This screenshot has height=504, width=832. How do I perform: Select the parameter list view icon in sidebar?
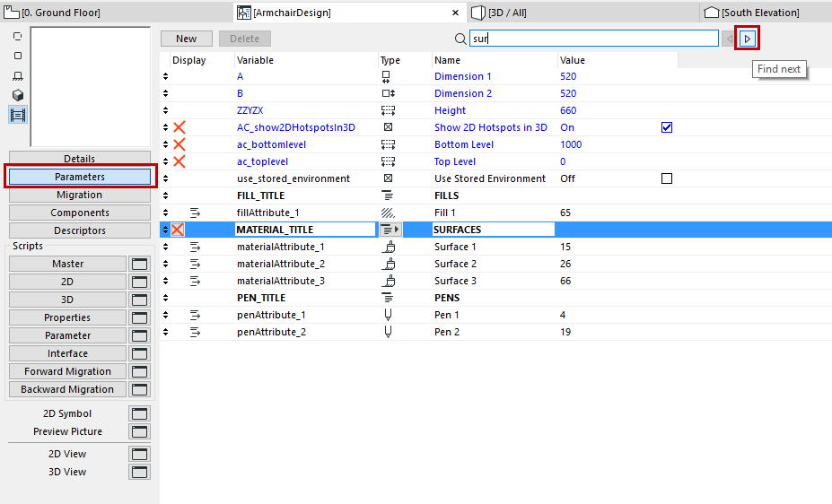18,115
